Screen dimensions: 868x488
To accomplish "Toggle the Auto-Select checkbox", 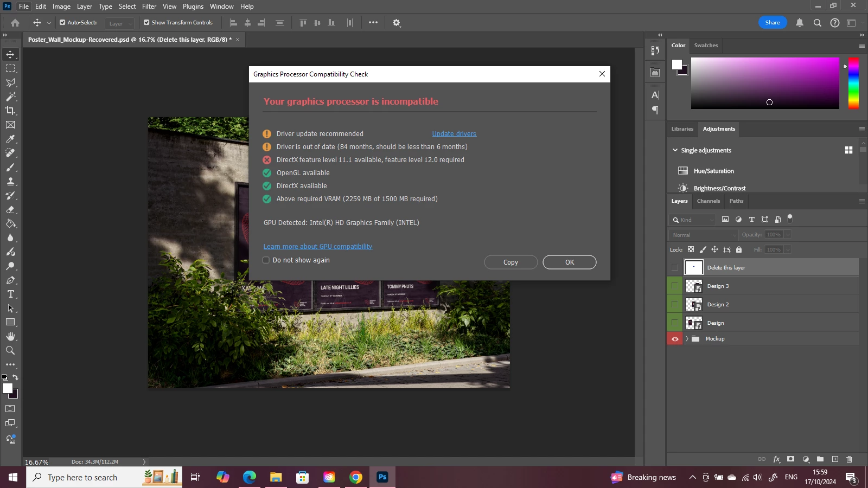I will [x=62, y=23].
